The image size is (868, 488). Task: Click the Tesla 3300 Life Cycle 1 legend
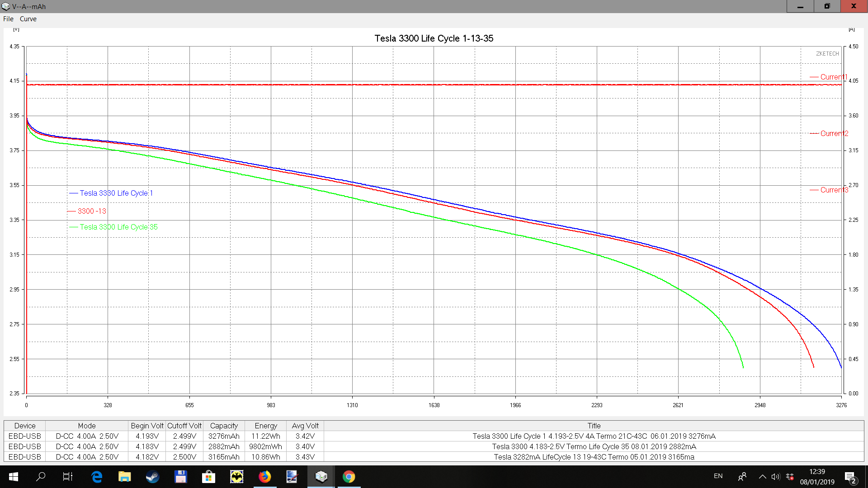tap(116, 193)
